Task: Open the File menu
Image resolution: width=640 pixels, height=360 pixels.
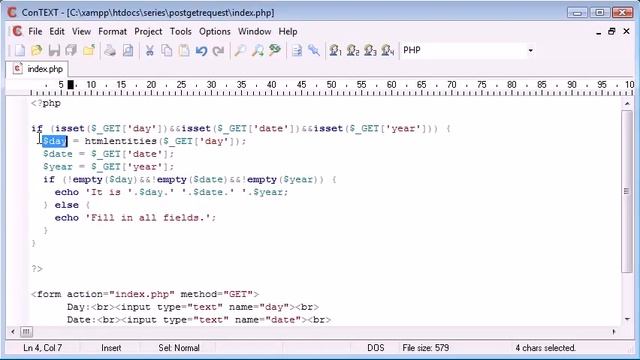Action: coord(35,31)
